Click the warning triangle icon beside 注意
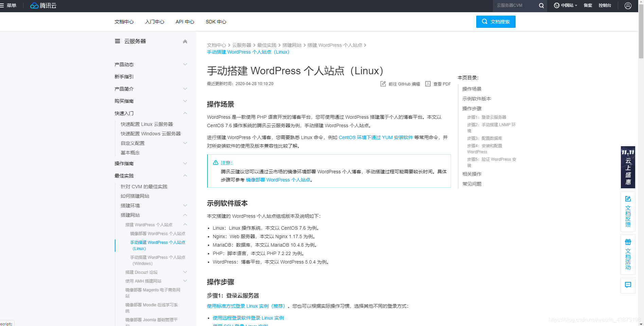This screenshot has width=644, height=326. click(x=215, y=162)
